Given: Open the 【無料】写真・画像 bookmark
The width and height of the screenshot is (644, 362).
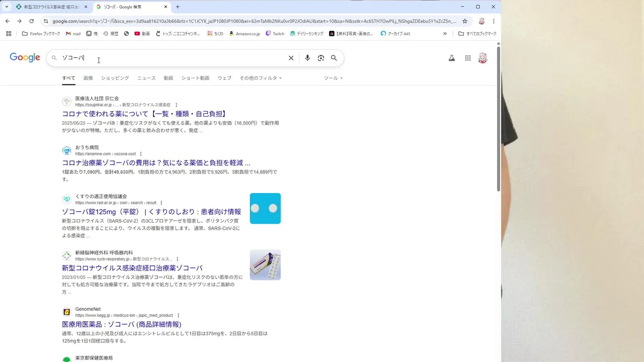Looking at the screenshot, I should [x=352, y=34].
